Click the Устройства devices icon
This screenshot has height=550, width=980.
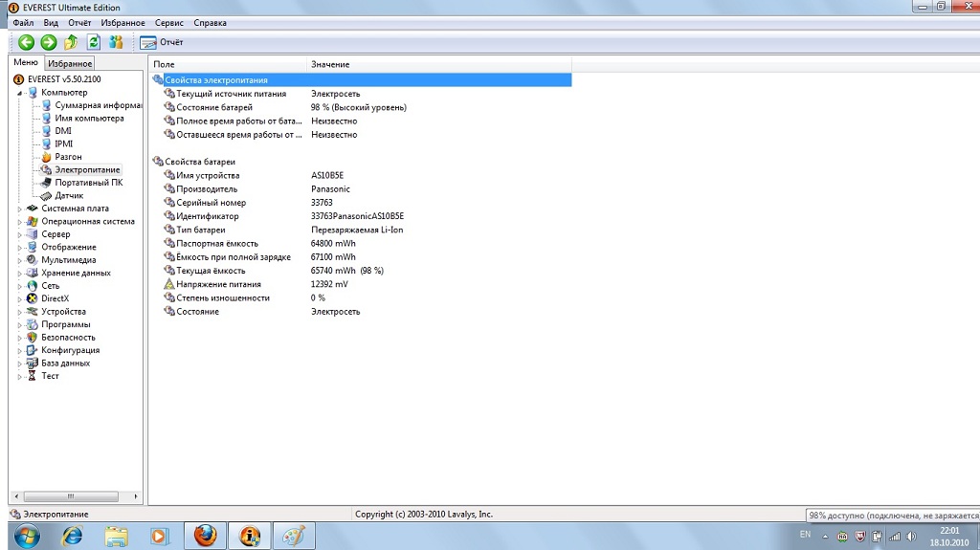[x=32, y=311]
